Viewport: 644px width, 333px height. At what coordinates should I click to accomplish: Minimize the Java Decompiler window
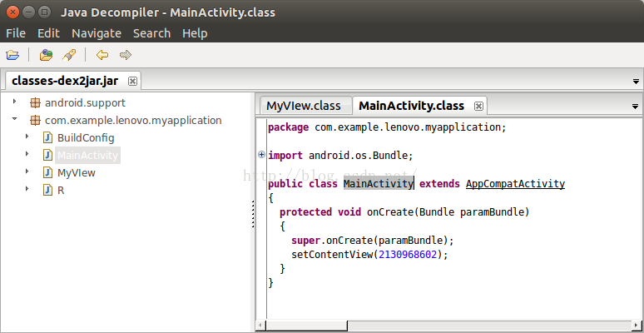[x=28, y=12]
